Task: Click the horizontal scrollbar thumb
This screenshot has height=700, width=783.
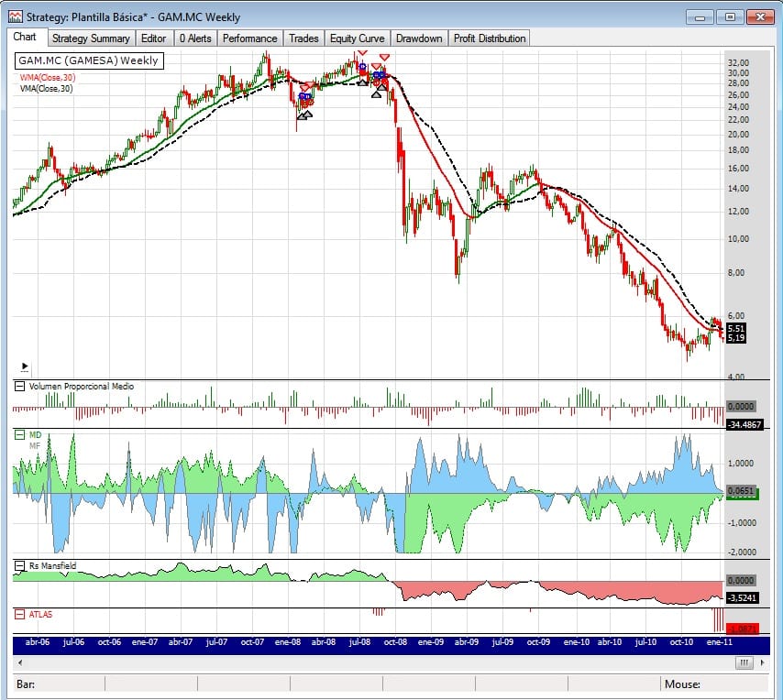Action: 744,662
